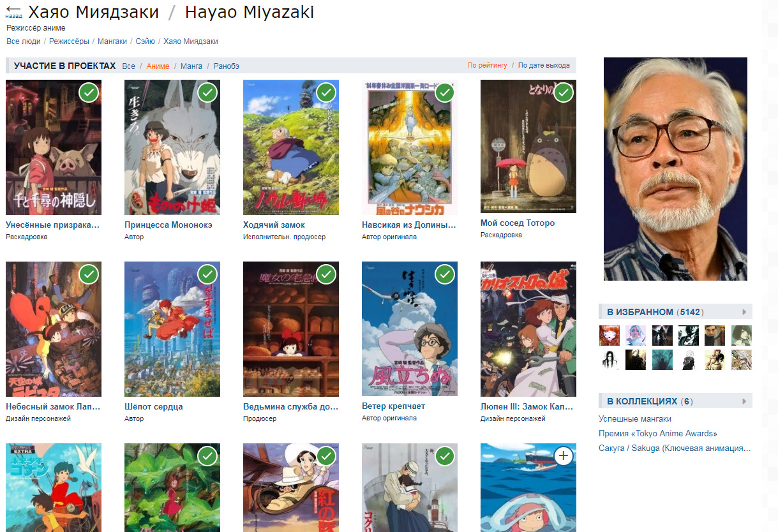Open the Шёпот сердца poster thumbnail

click(x=172, y=329)
